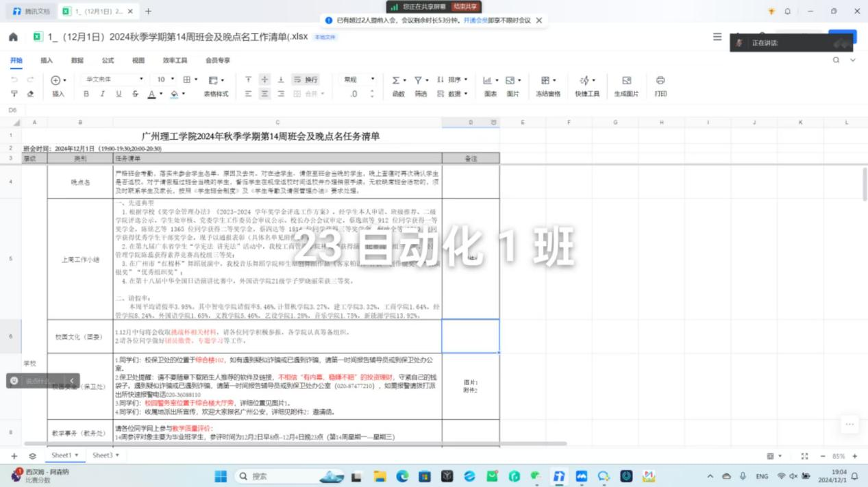Open the font color picker arrow

pyautogui.click(x=161, y=95)
